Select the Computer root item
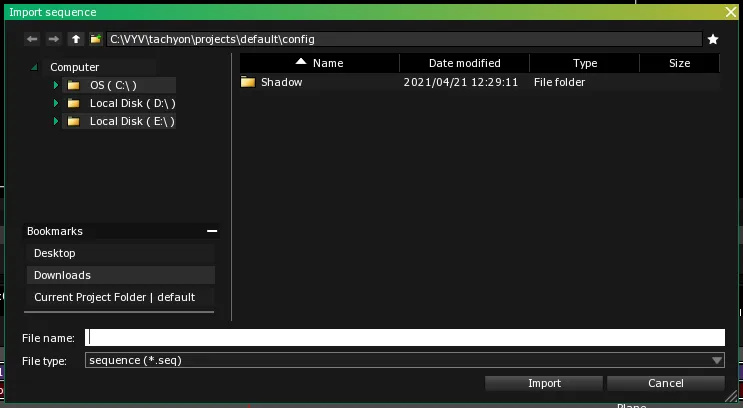The width and height of the screenshot is (743, 408). pos(75,67)
